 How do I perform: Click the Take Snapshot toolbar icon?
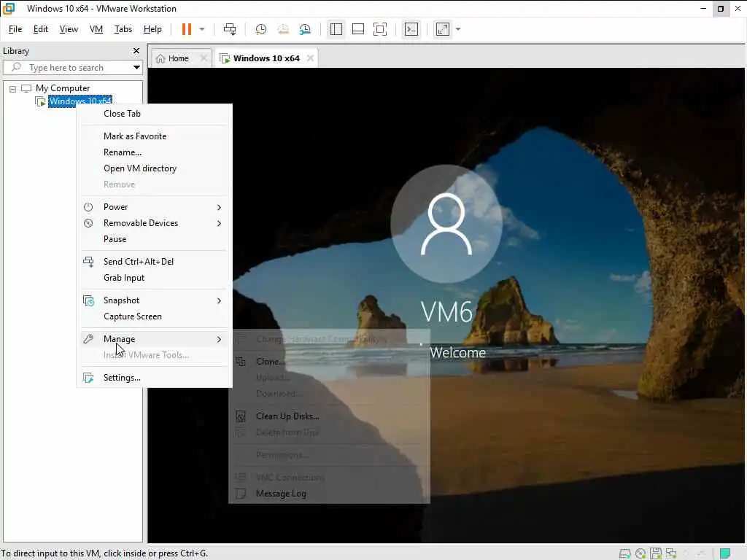pyautogui.click(x=260, y=29)
